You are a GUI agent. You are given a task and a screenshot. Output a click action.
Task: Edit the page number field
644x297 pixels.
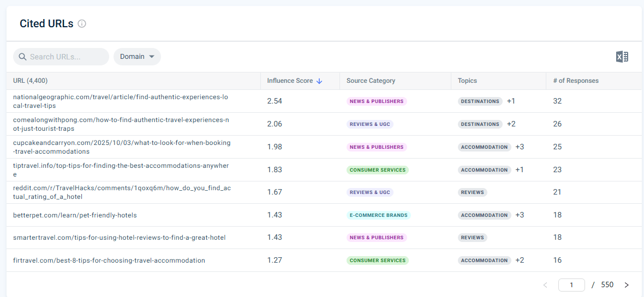pos(571,284)
